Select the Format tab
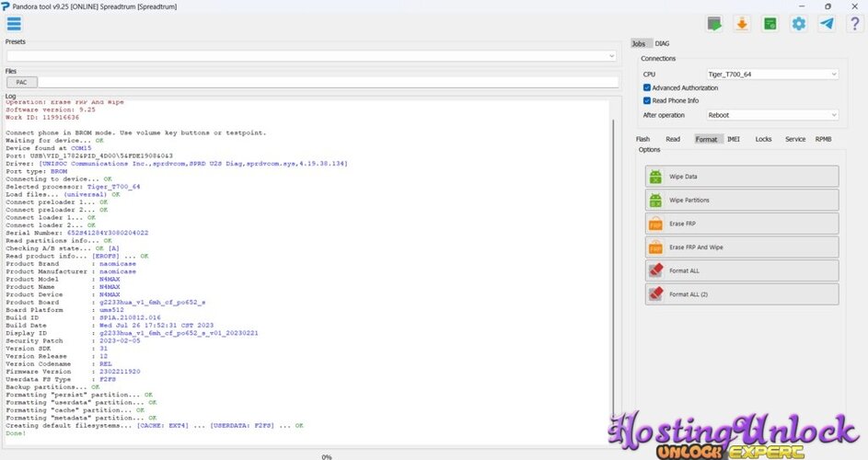 [706, 140]
